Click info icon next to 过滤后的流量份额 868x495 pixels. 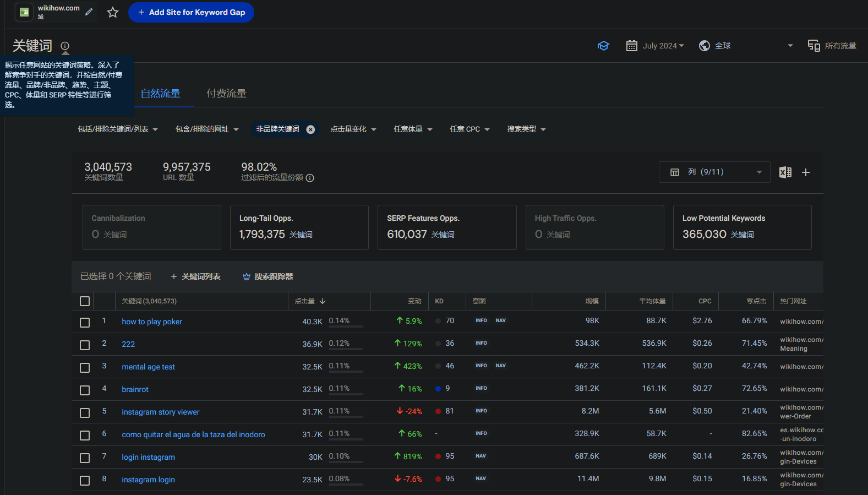click(x=310, y=178)
